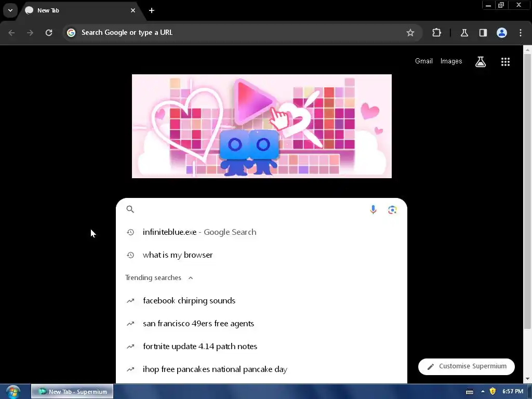Open Search Labs flask icon on page
The height and width of the screenshot is (399, 532).
pos(481,62)
